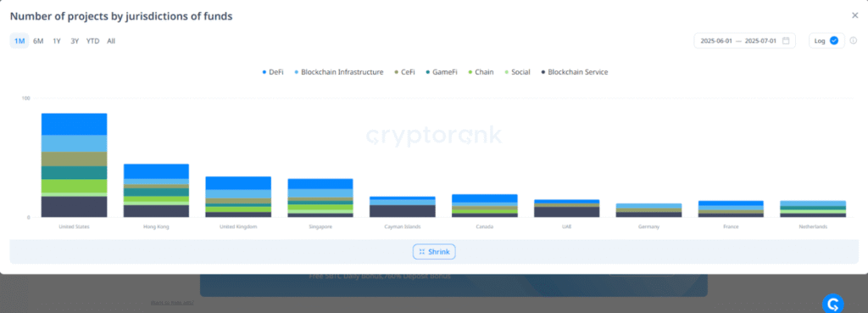Select the 1M time range tab
Screen dimensions: 868x313
click(x=19, y=41)
